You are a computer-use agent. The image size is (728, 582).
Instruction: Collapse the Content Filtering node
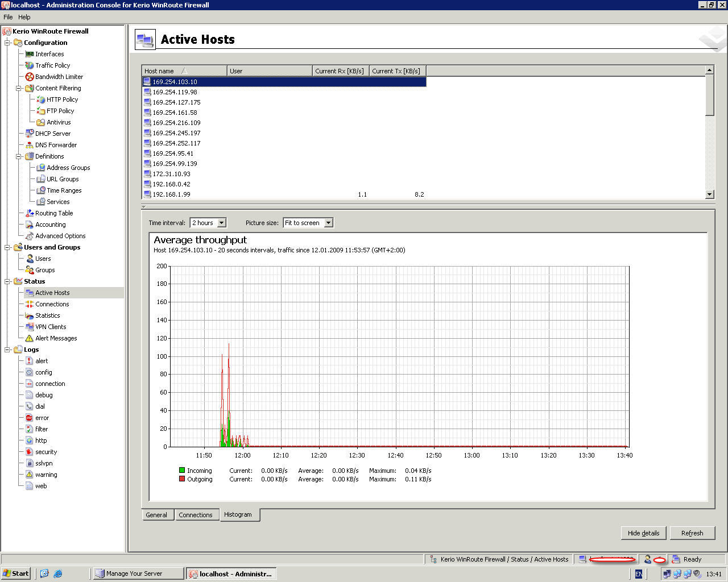(19, 88)
